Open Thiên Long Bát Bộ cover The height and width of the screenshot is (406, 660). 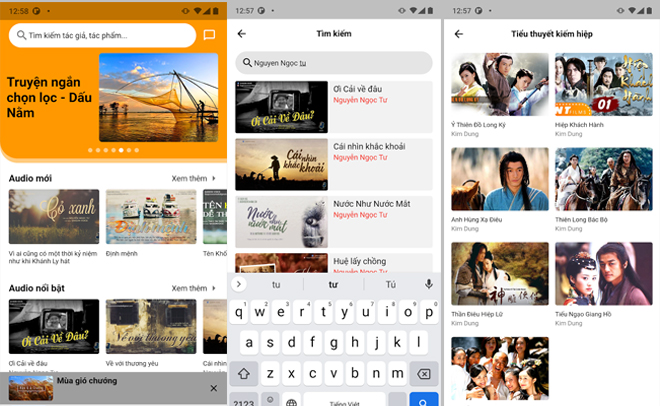pyautogui.click(x=604, y=179)
